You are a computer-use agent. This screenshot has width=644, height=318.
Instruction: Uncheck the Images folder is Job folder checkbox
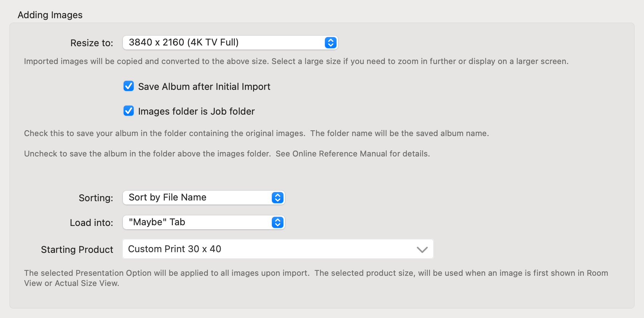pos(129,111)
